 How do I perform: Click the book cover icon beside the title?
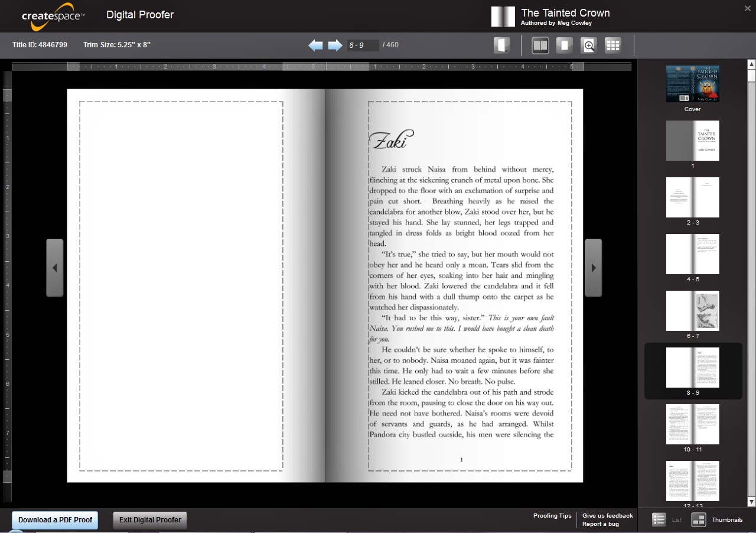[x=503, y=17]
